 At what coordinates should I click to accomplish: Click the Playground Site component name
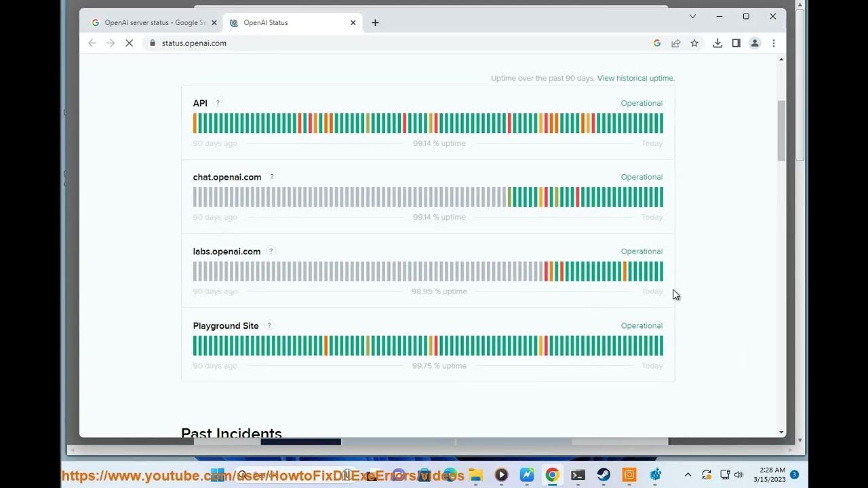coord(226,326)
